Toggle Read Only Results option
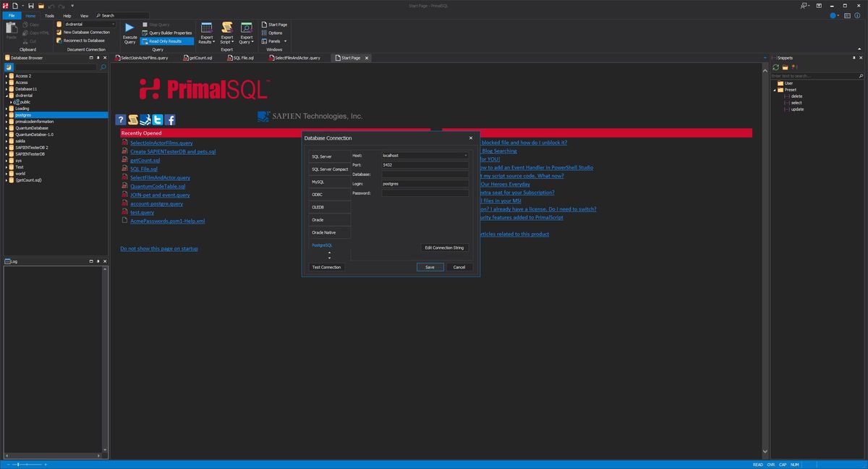868x469 pixels. click(x=165, y=41)
